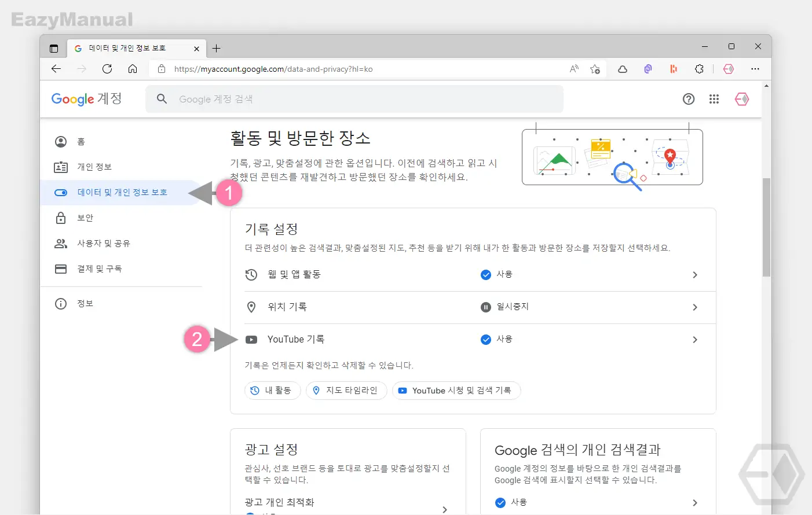
Task: Open the orange bars extension icon
Action: (674, 69)
